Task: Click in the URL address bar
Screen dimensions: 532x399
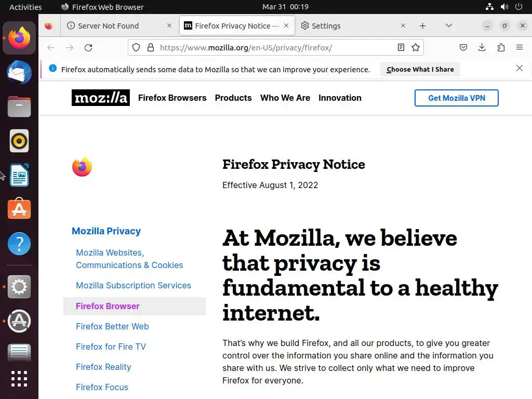Action: 275,47
